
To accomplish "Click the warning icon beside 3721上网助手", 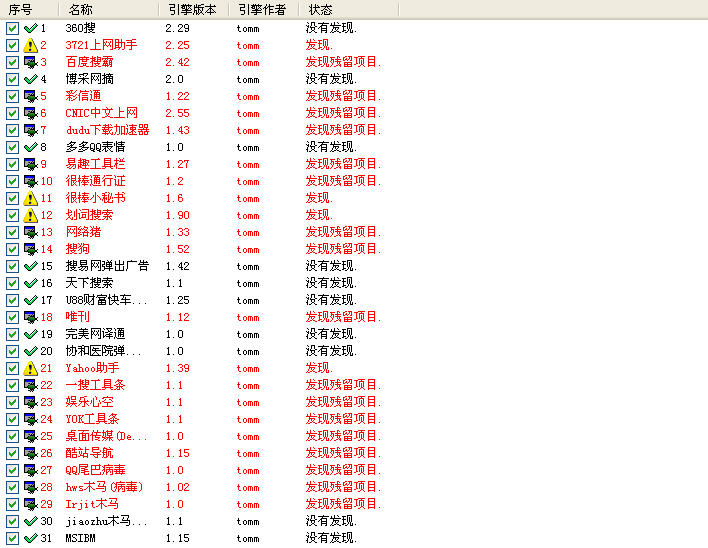I will click(x=30, y=45).
